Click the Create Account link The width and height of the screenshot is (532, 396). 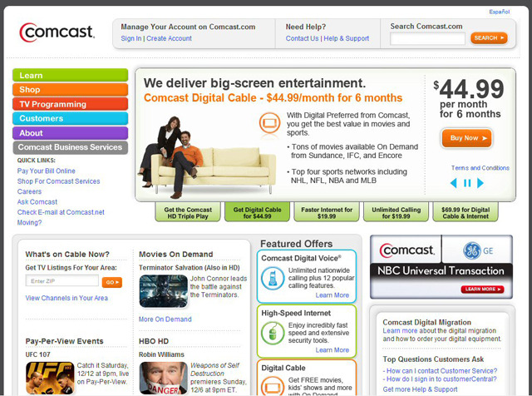[x=169, y=38]
